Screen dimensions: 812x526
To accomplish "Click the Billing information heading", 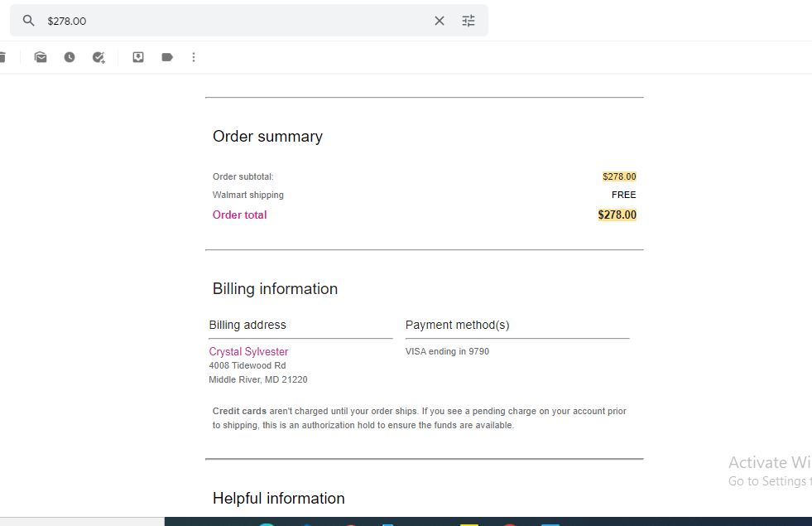I will pyautogui.click(x=275, y=288).
